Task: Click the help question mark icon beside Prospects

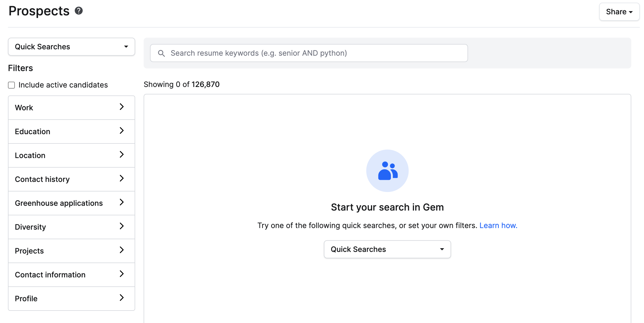Action: pyautogui.click(x=79, y=11)
